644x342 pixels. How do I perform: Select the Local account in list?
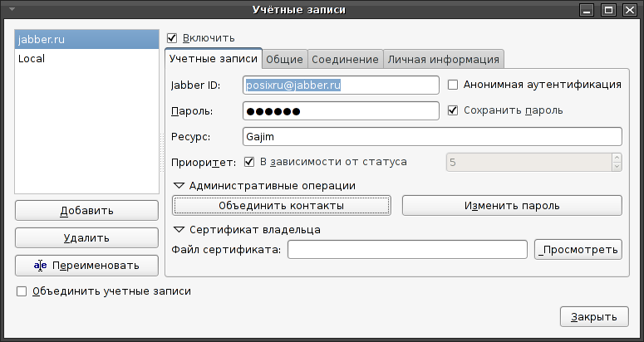(x=86, y=59)
